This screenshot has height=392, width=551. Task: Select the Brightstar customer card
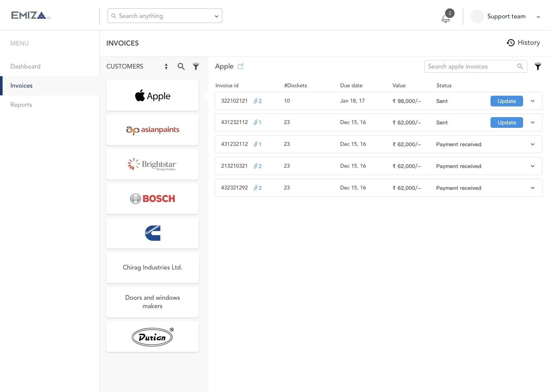coord(152,164)
